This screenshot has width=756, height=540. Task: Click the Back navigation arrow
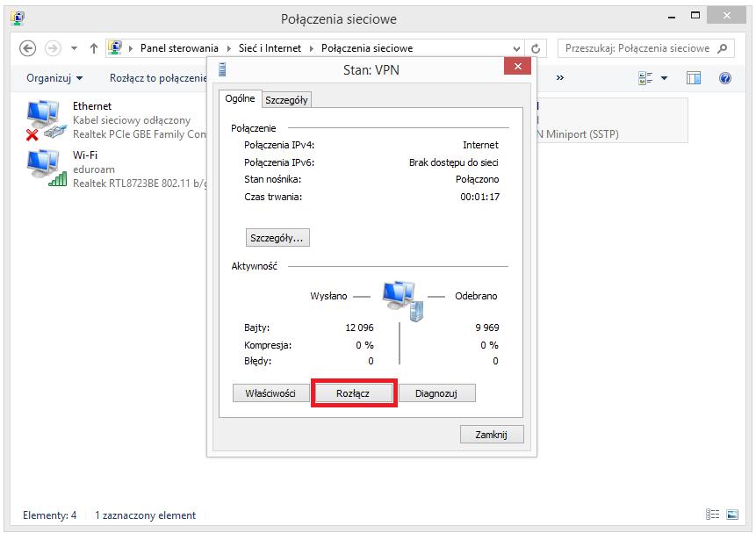27,48
